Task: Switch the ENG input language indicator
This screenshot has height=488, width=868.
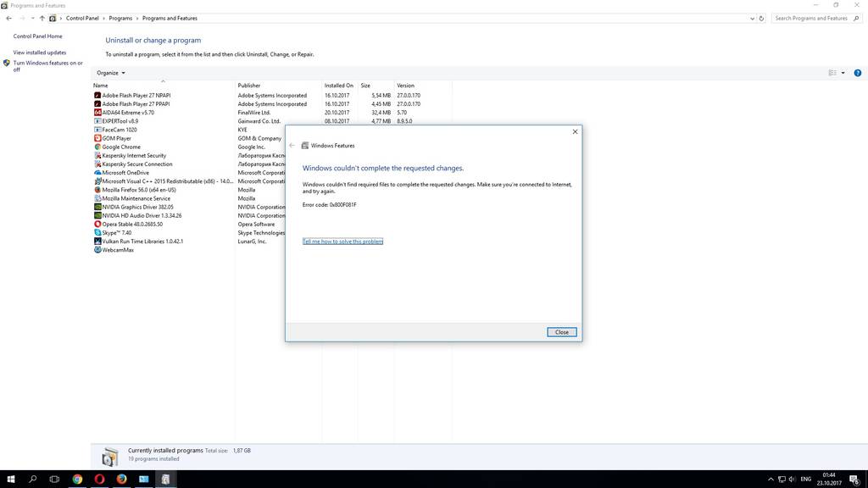Action: click(x=806, y=480)
